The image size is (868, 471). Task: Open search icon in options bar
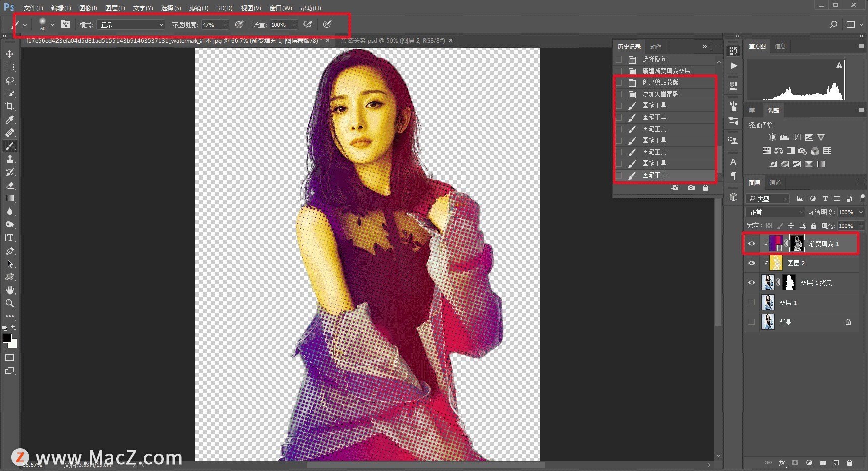click(x=833, y=24)
